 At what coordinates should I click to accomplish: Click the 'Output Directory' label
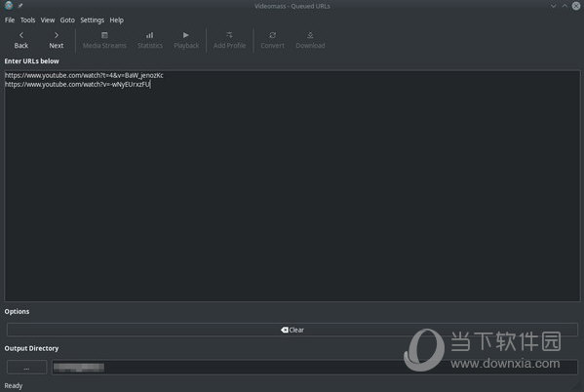click(31, 348)
